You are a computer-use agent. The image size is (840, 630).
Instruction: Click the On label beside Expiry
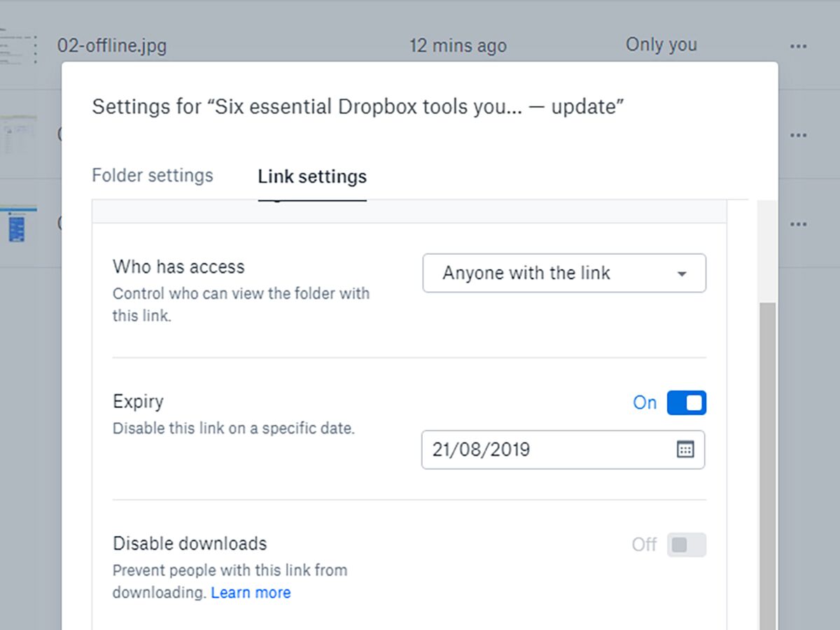644,402
